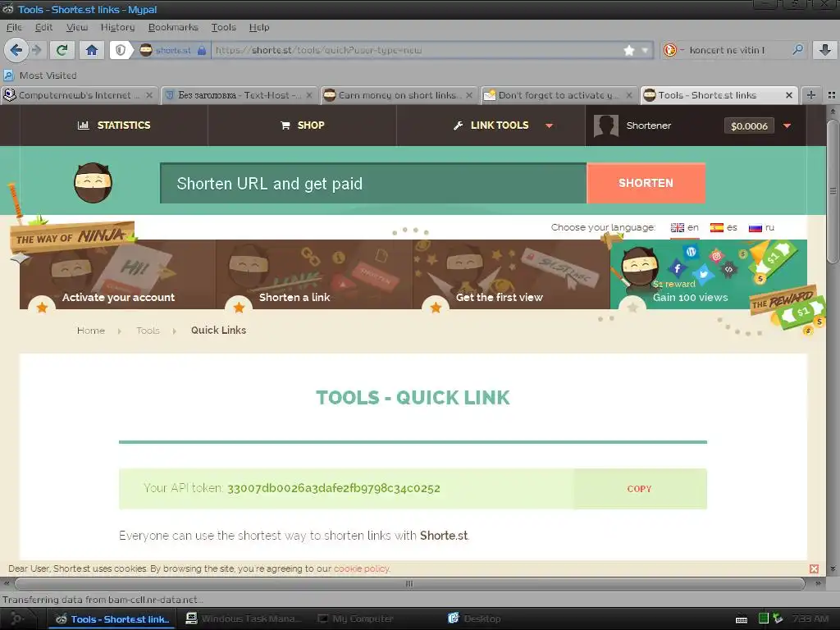Open My Computer from the taskbar
The image size is (840, 630).
pos(355,619)
